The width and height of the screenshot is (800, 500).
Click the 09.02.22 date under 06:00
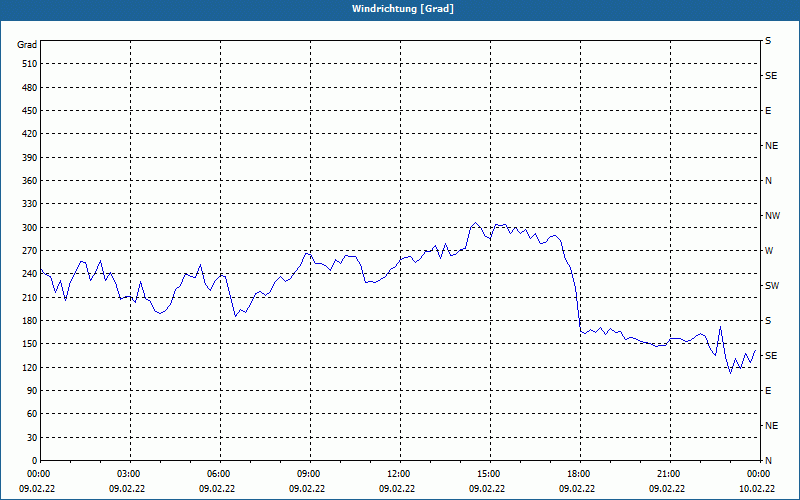pos(216,489)
